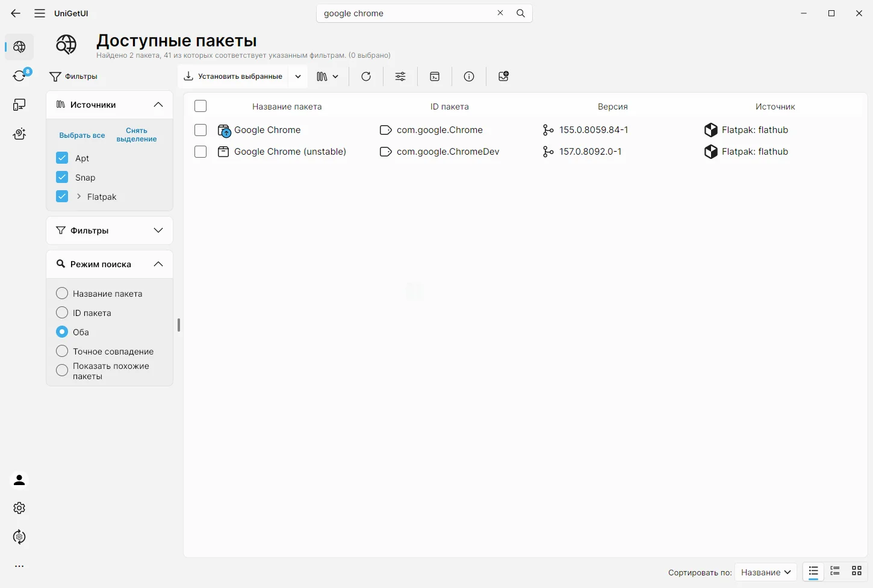Uncheck the Flatpak source checkbox
The height and width of the screenshot is (588, 873).
[62, 196]
